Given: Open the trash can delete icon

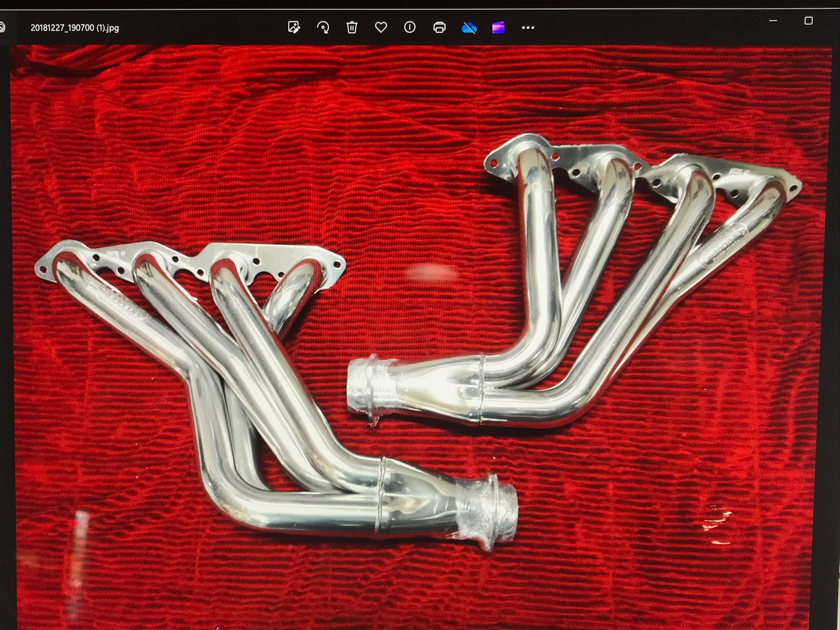Looking at the screenshot, I should (352, 27).
